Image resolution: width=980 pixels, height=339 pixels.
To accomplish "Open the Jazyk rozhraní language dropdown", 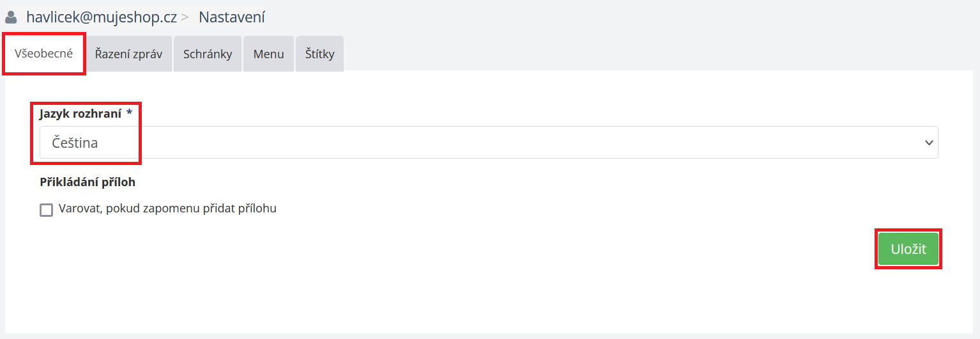I will pos(488,143).
